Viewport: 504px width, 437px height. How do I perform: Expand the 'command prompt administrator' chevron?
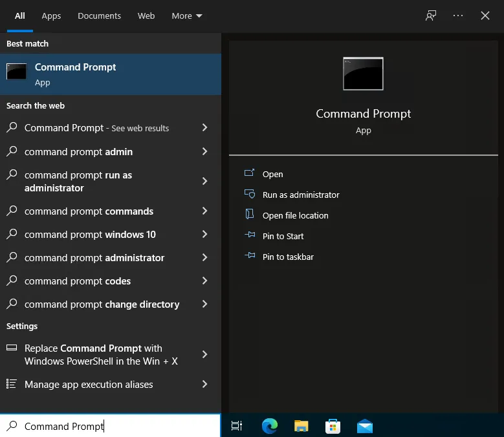pos(204,257)
